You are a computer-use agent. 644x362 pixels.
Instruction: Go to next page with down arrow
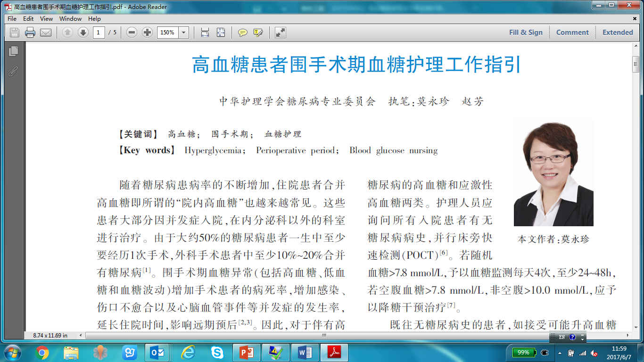pos(83,33)
